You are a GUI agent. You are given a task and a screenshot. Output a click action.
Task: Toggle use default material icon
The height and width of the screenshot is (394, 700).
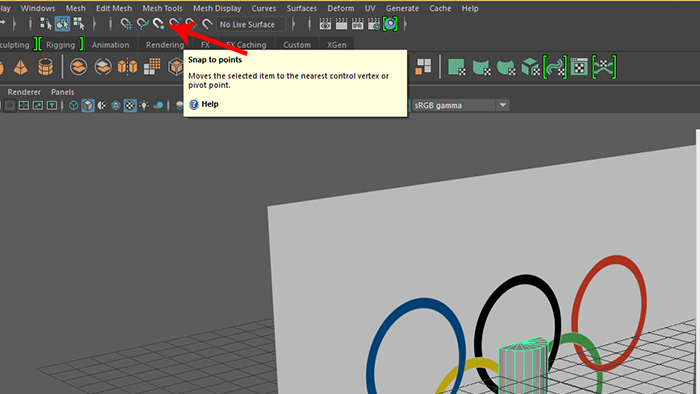point(102,105)
